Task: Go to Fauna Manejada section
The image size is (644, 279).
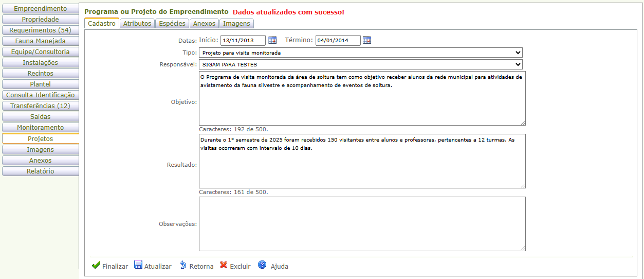Action: coord(40,41)
